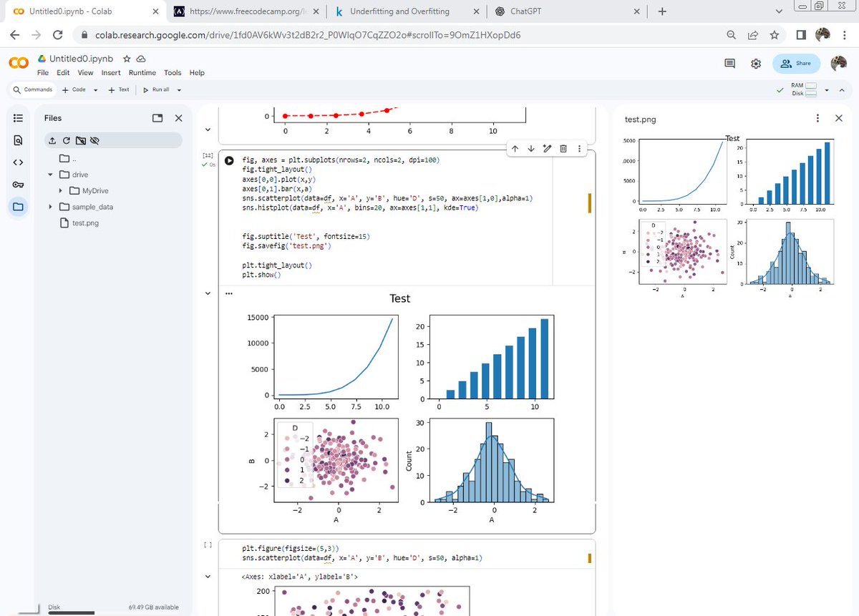859x616 pixels.
Task: Expand the MyDrive folder
Action: (x=60, y=190)
